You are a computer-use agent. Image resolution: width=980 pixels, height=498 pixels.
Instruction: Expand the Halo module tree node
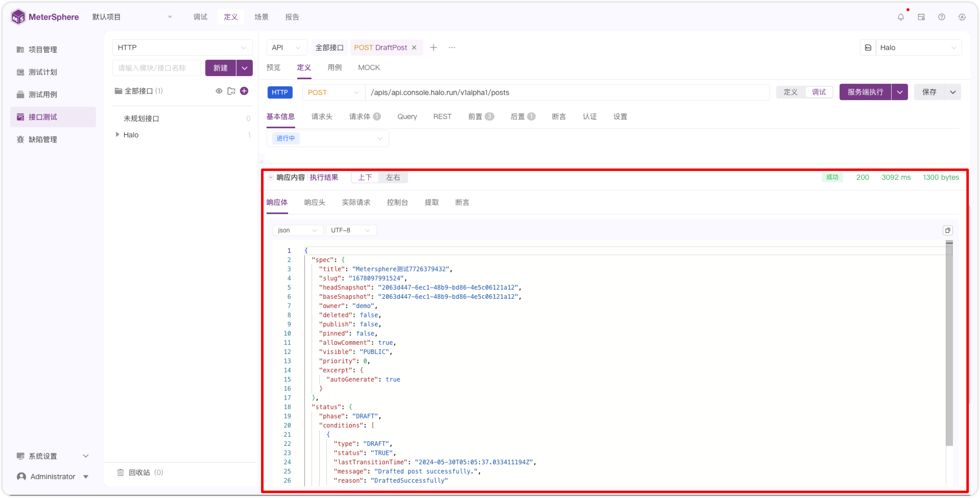click(x=117, y=135)
